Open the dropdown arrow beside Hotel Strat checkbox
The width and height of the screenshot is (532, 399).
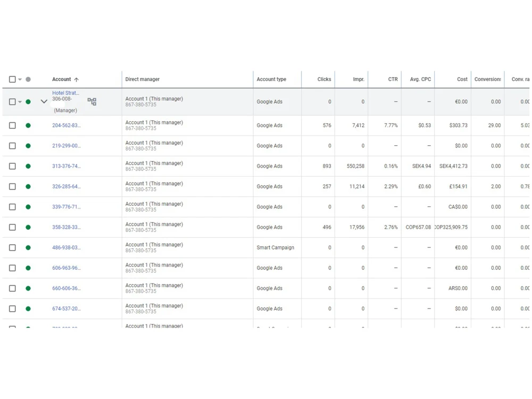click(20, 102)
